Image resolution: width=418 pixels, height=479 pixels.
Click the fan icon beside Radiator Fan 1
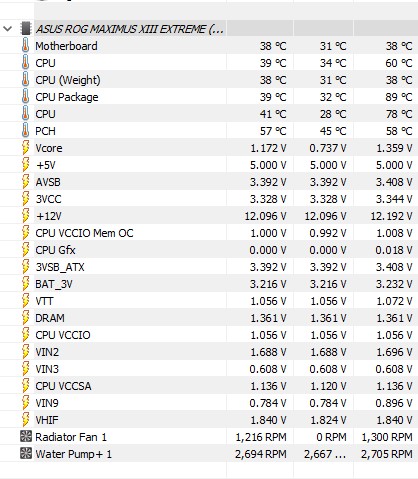[26, 436]
